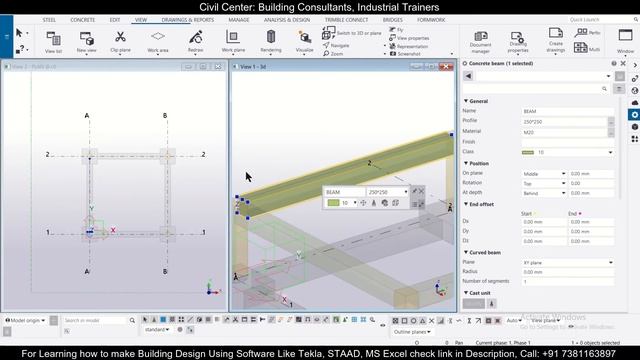Click the search magnifier in Search in model

pos(132,320)
